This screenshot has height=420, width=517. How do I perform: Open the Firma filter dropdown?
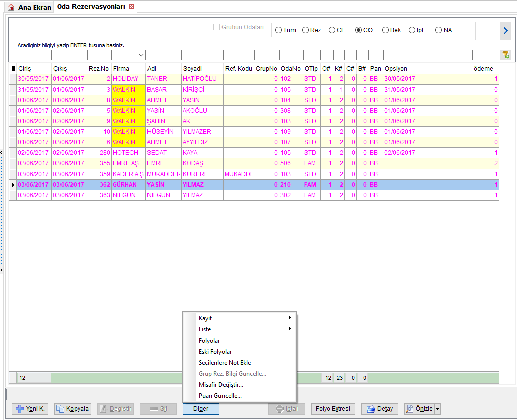point(141,55)
